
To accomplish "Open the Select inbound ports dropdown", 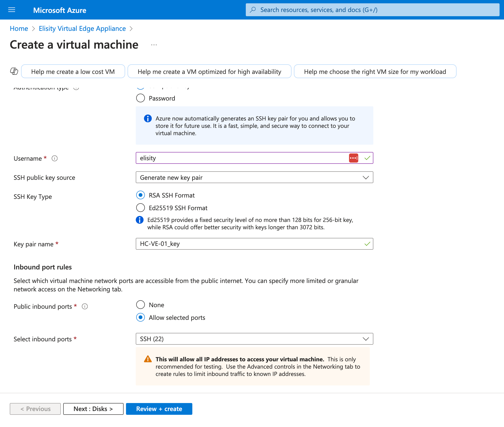I will pyautogui.click(x=254, y=339).
